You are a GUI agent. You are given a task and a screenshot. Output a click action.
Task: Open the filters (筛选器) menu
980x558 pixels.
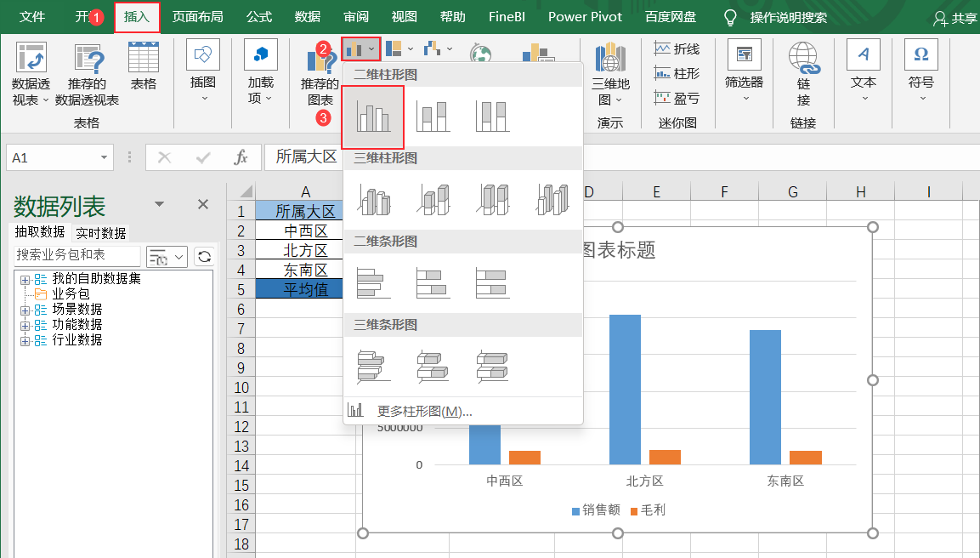(x=745, y=71)
